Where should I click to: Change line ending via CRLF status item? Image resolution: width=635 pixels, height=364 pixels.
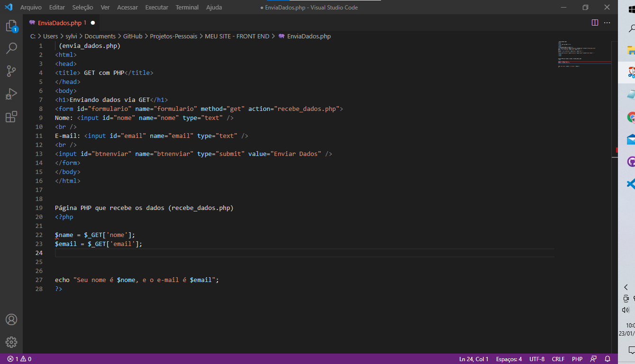tap(558, 359)
